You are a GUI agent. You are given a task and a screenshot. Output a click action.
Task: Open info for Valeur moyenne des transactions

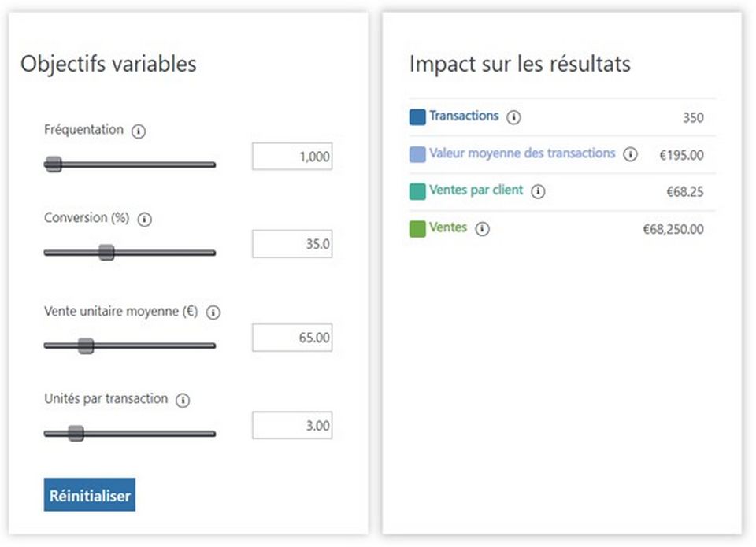point(630,155)
